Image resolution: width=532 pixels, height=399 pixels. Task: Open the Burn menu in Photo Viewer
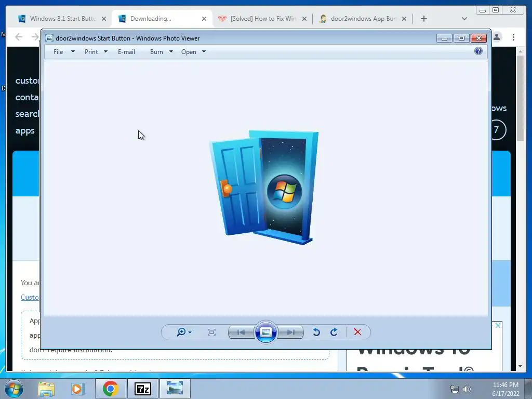click(156, 52)
